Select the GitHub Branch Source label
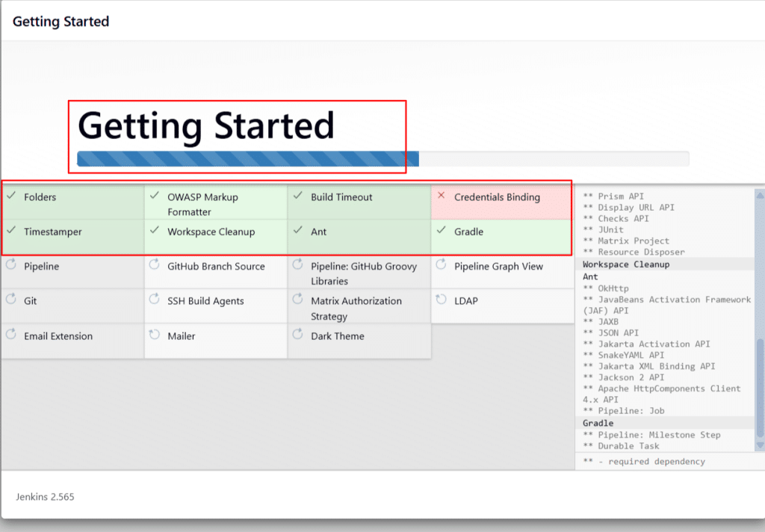 216,267
